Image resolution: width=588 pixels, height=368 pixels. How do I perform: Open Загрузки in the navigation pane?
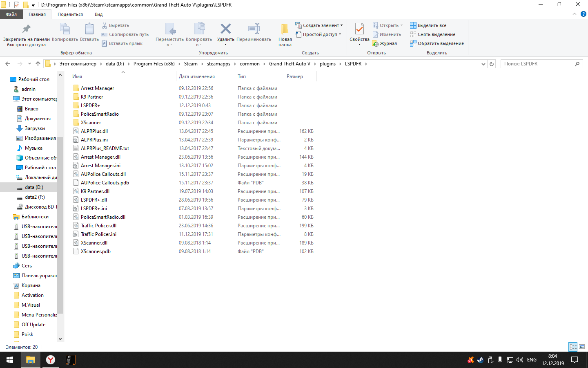point(35,128)
